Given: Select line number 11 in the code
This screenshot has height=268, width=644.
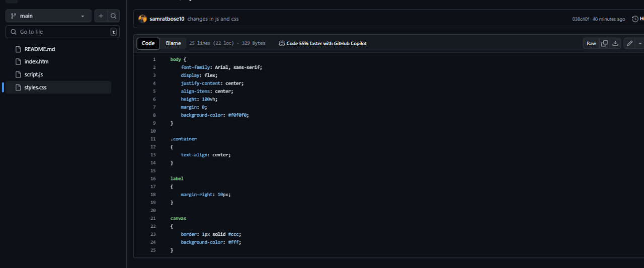Looking at the screenshot, I should 153,139.
